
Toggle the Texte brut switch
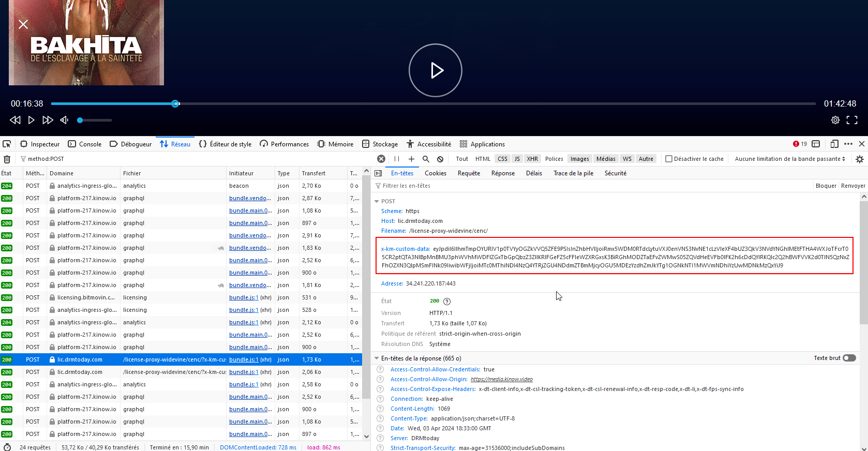pyautogui.click(x=849, y=358)
